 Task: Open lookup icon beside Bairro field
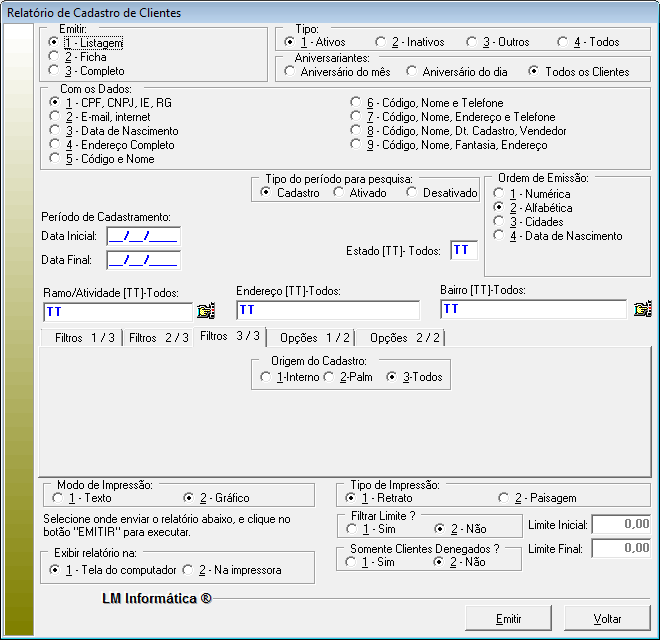(642, 309)
